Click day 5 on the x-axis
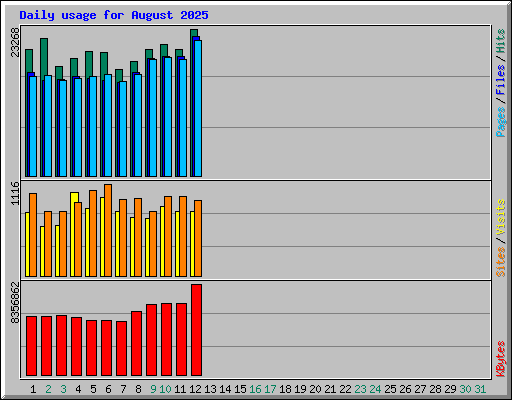The width and height of the screenshot is (512, 400). [93, 389]
